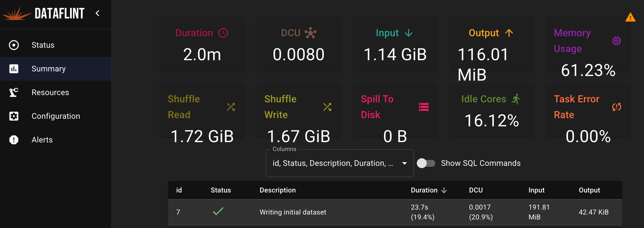
Task: Open the Columns selection dropdown
Action: pos(339,163)
